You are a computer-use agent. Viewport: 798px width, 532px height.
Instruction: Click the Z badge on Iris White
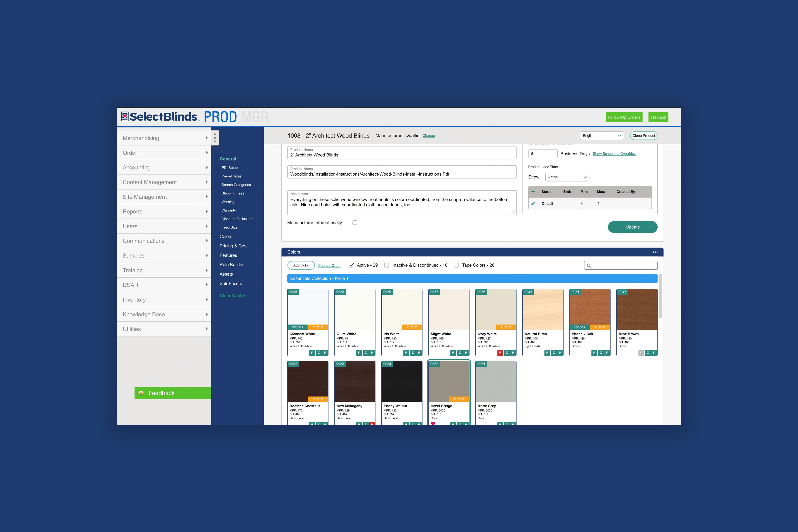[x=413, y=353]
